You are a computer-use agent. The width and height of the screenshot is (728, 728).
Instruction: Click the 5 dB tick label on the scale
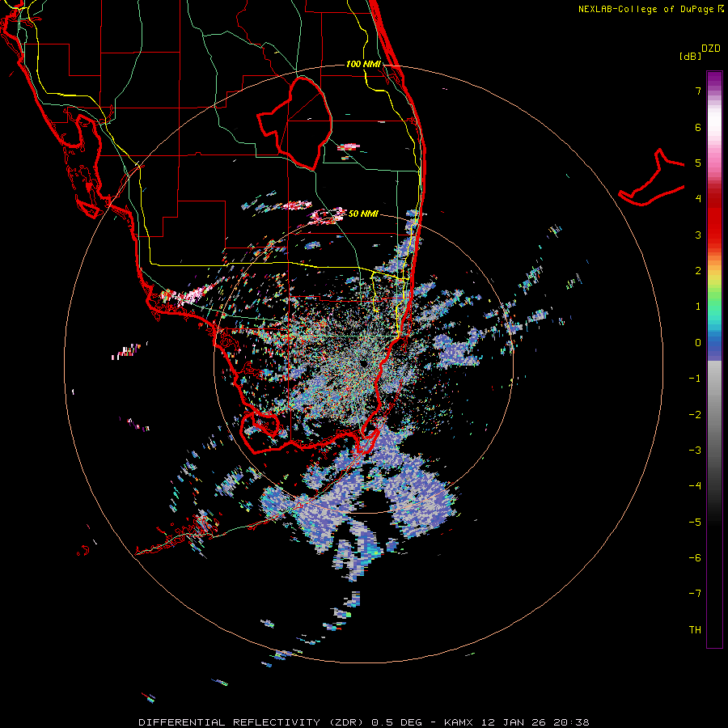(698, 163)
